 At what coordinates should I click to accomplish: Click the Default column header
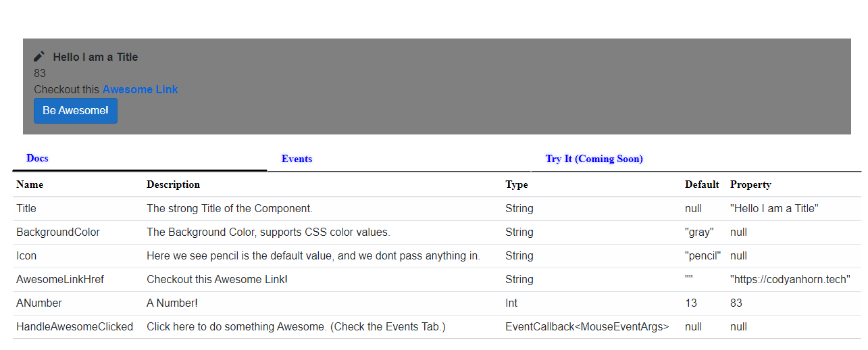tap(702, 184)
